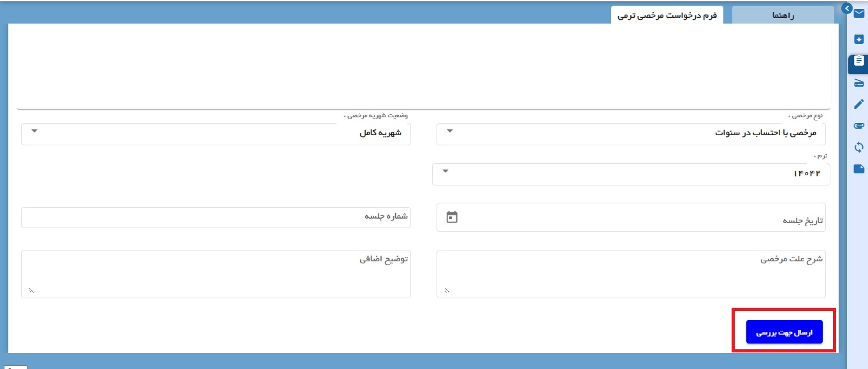The image size is (868, 369).
Task: Open calendar picker for تاریخ جلسه
Action: pyautogui.click(x=452, y=217)
